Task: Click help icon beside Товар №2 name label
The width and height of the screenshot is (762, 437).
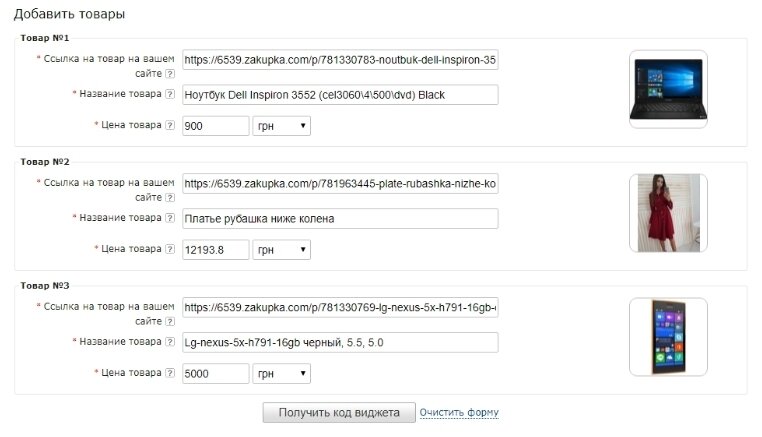Action: tap(170, 218)
